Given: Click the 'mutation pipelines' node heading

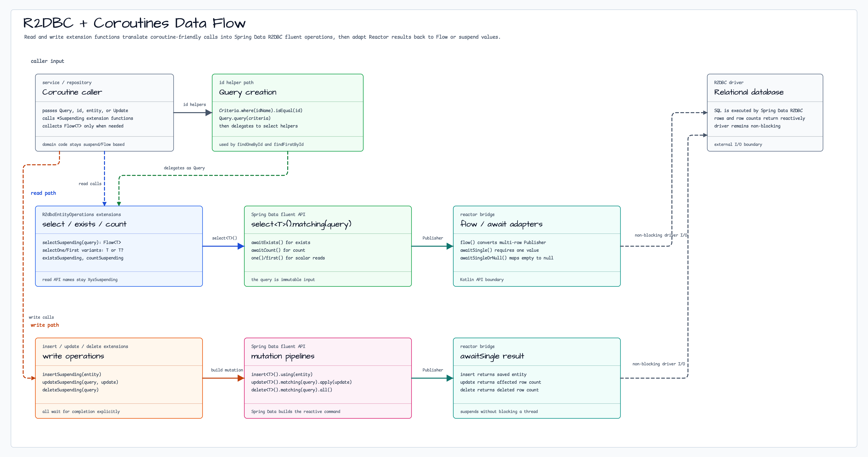Looking at the screenshot, I should tap(283, 356).
